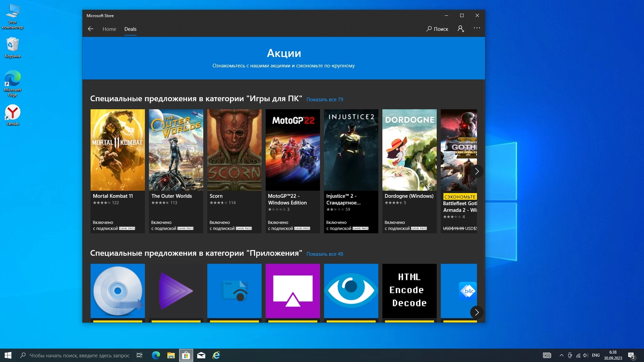Expand the hidden system tray icons

click(561, 355)
